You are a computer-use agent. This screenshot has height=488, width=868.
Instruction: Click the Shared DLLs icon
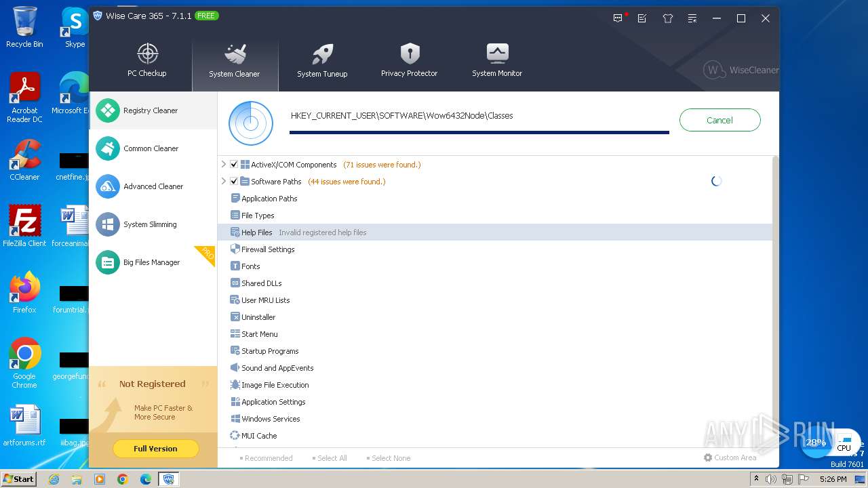point(235,283)
